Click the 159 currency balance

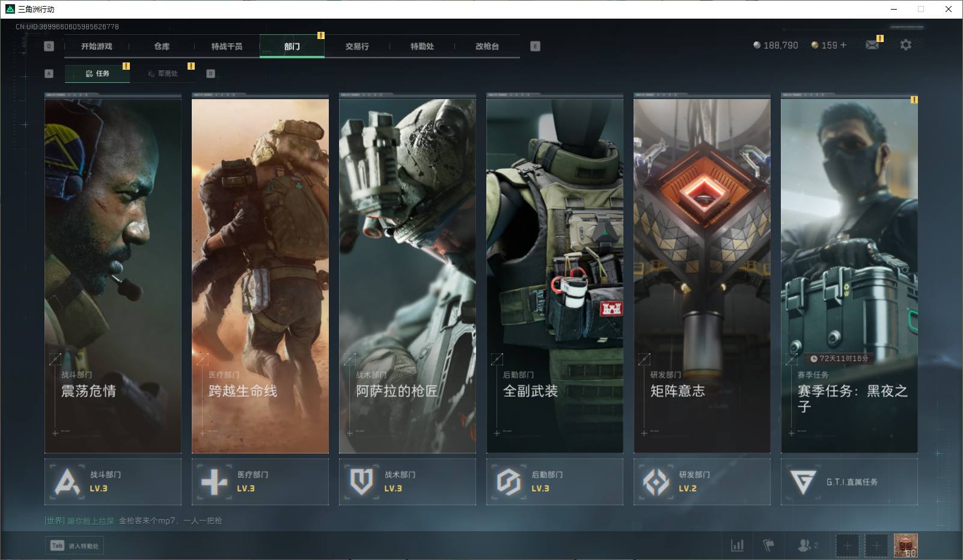829,45
